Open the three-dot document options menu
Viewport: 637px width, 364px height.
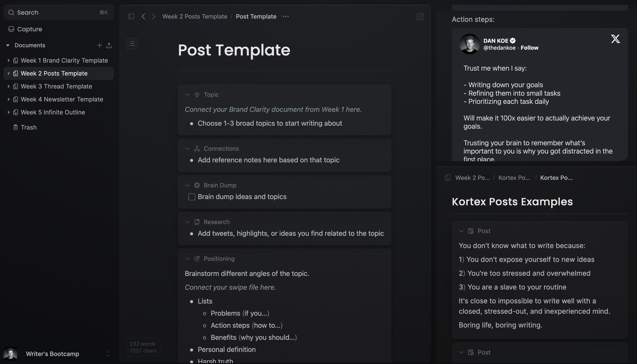point(285,17)
